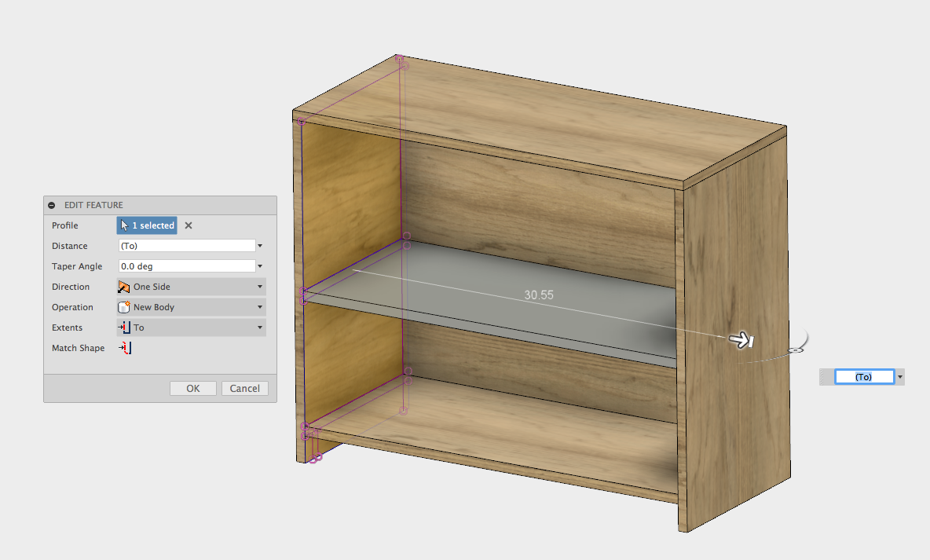Open the Distance dropdown

pos(259,246)
